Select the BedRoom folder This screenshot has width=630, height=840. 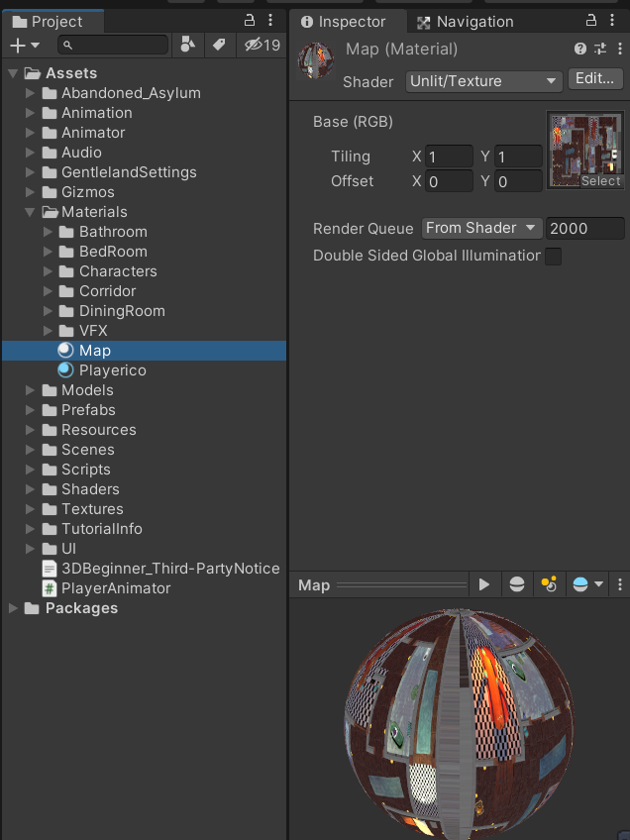(x=113, y=252)
